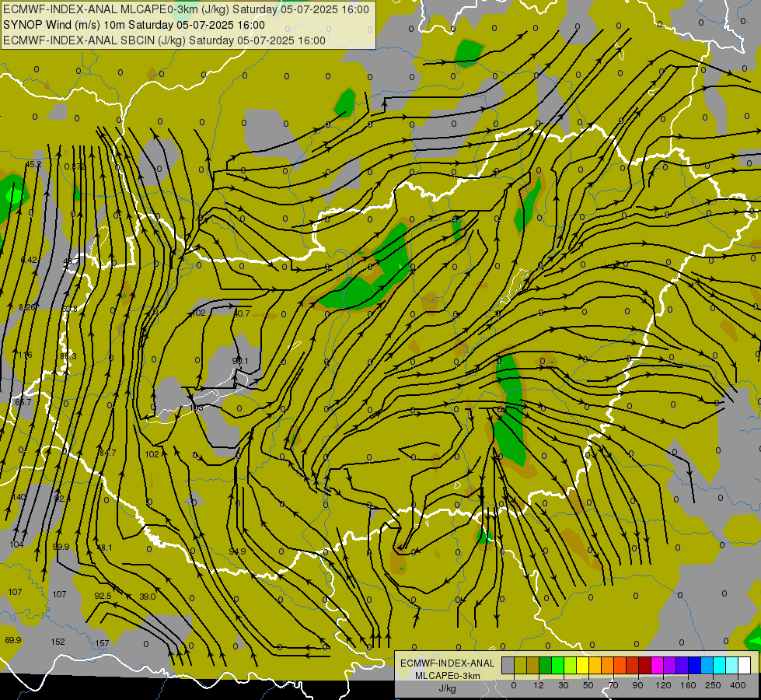Click the 94.9 value on the map
Image resolution: width=761 pixels, height=700 pixels.
pyautogui.click(x=237, y=551)
